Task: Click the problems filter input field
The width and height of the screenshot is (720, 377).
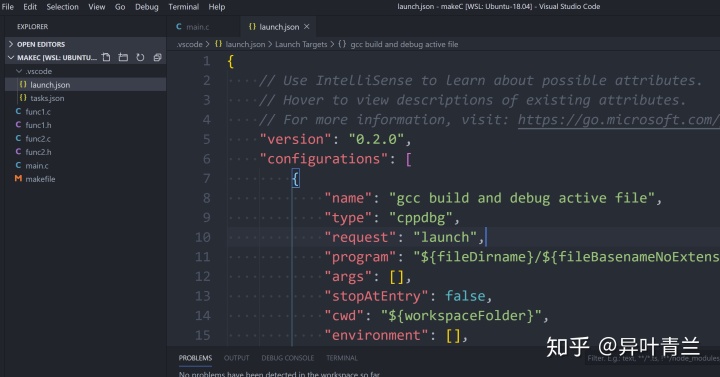Action: (x=652, y=358)
